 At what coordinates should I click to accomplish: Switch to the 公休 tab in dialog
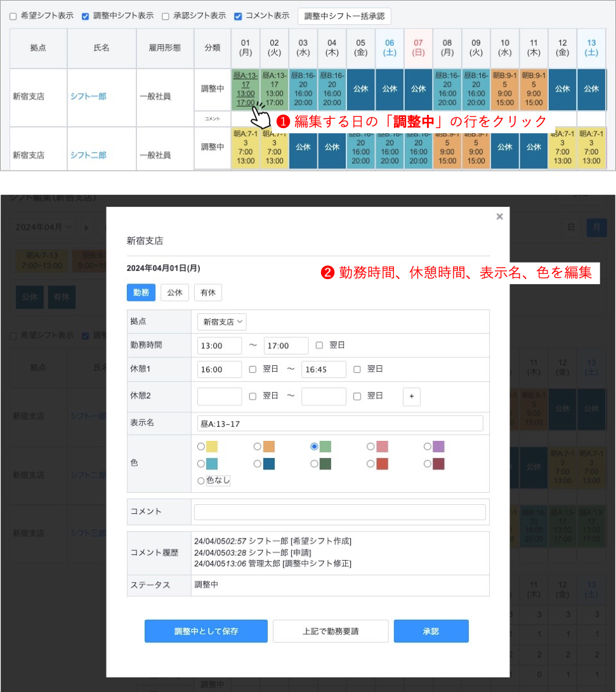point(174,292)
